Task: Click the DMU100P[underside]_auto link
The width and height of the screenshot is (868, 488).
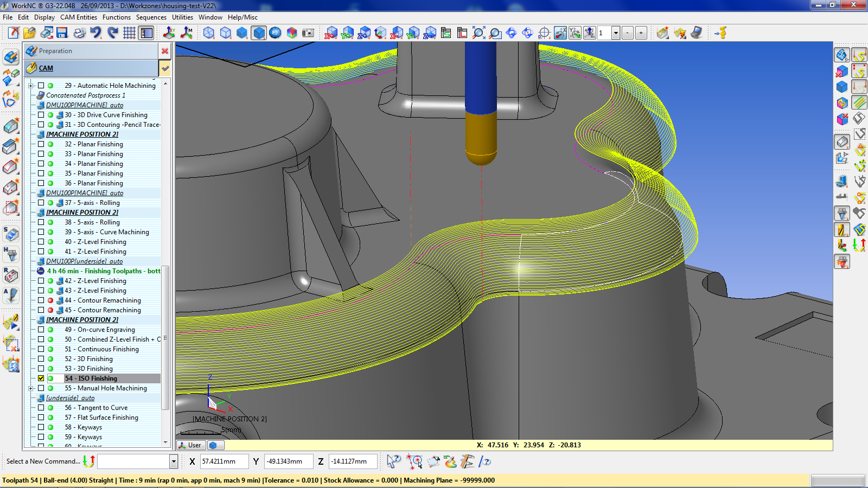Action: pos(84,261)
